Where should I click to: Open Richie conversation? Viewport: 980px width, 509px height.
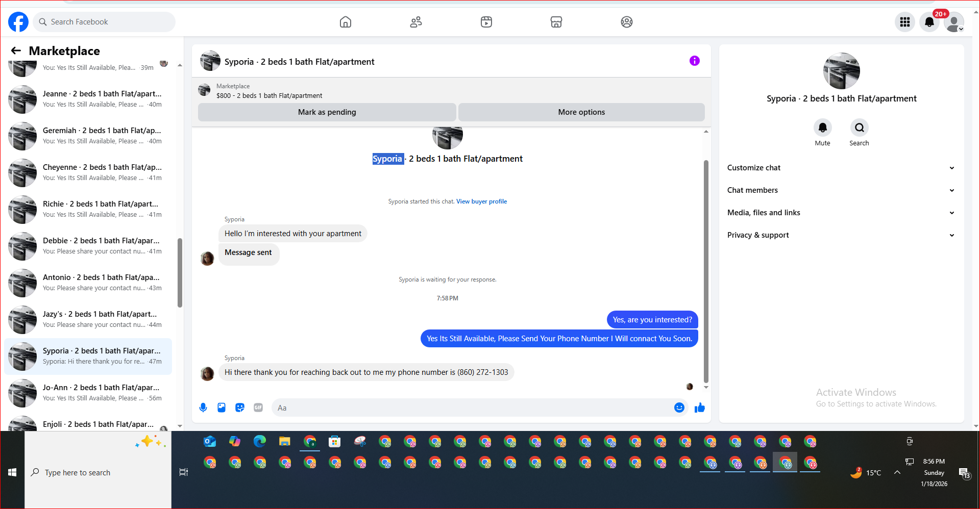88,209
